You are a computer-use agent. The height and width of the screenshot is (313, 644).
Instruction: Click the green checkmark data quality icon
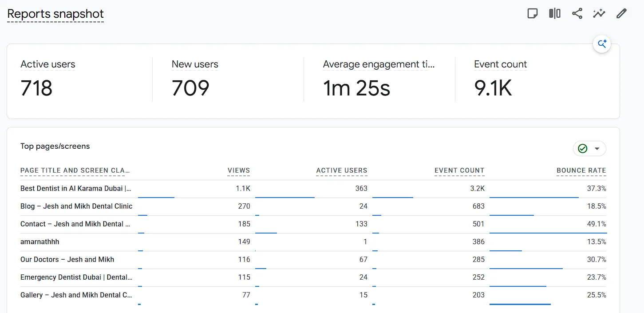coord(583,149)
